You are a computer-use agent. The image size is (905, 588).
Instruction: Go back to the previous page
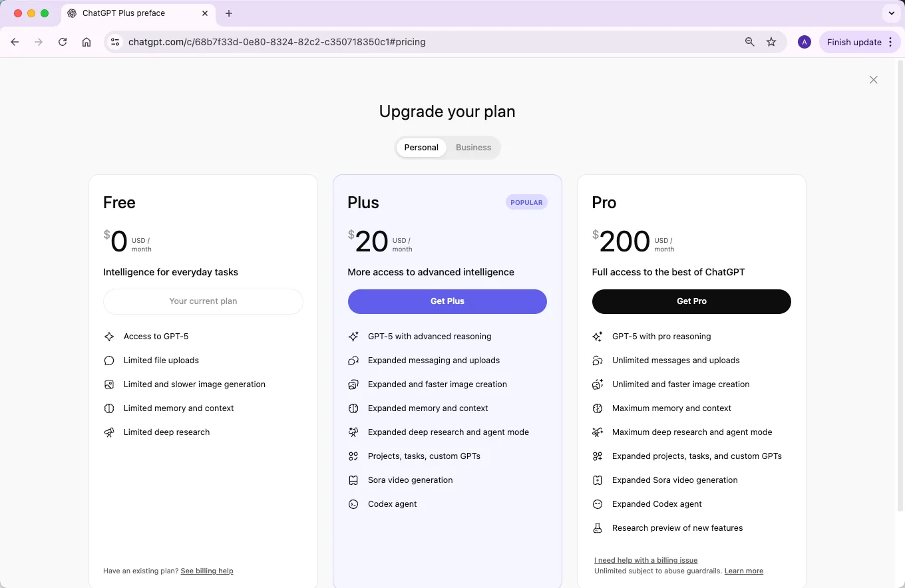pyautogui.click(x=15, y=42)
